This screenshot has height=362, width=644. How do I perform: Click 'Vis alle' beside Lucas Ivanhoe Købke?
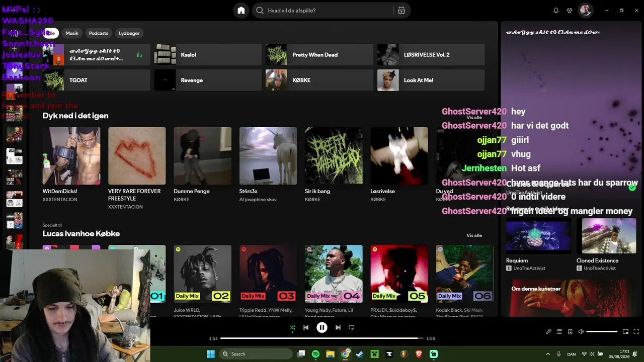[474, 235]
